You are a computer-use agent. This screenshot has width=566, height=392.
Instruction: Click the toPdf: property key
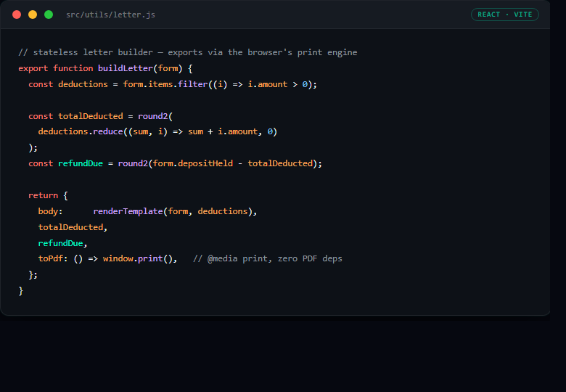53,258
